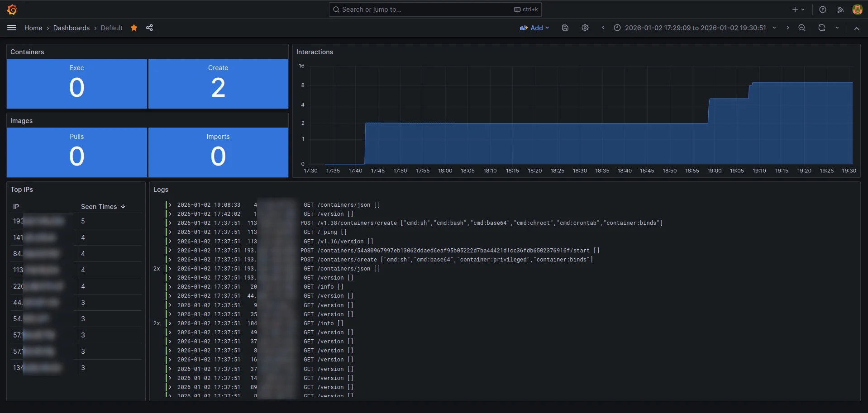
Task: Open the Add panel dropdown
Action: 534,28
